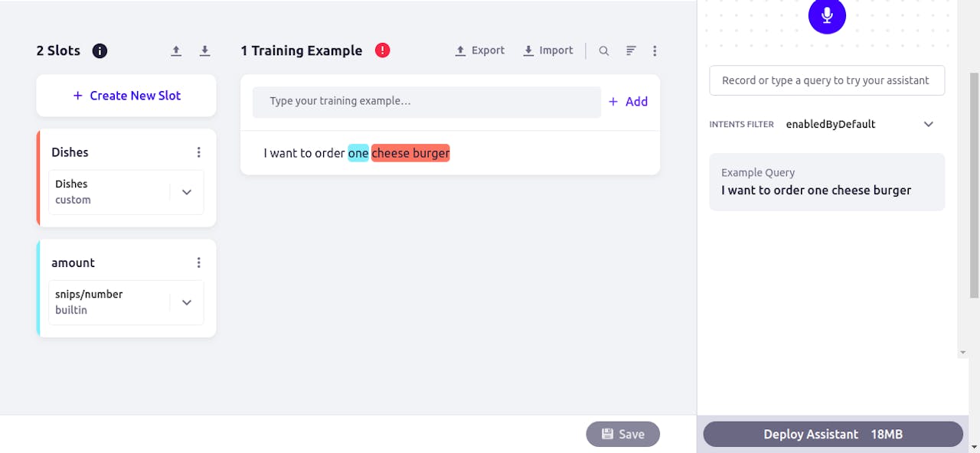Screen dimensions: 980x453
Task: Expand the Dishes custom type dropdown
Action: pos(187,192)
